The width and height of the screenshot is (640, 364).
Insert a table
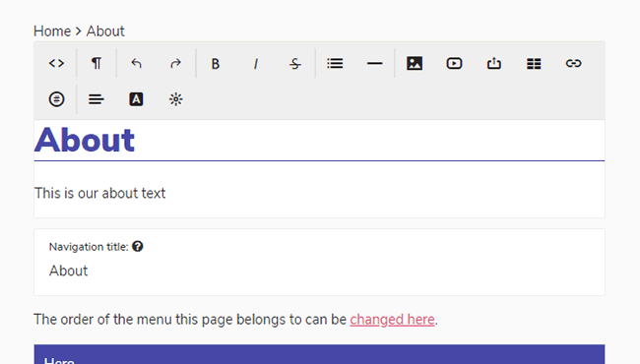(x=534, y=63)
